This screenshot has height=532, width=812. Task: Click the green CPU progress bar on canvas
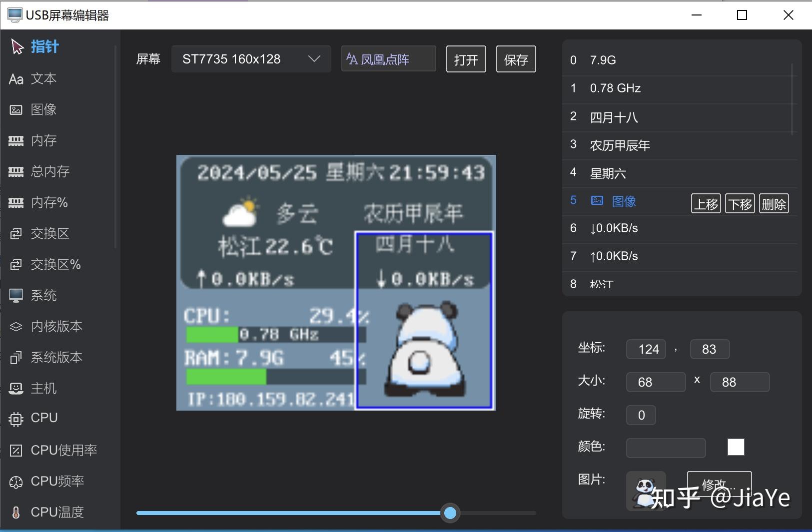[212, 334]
